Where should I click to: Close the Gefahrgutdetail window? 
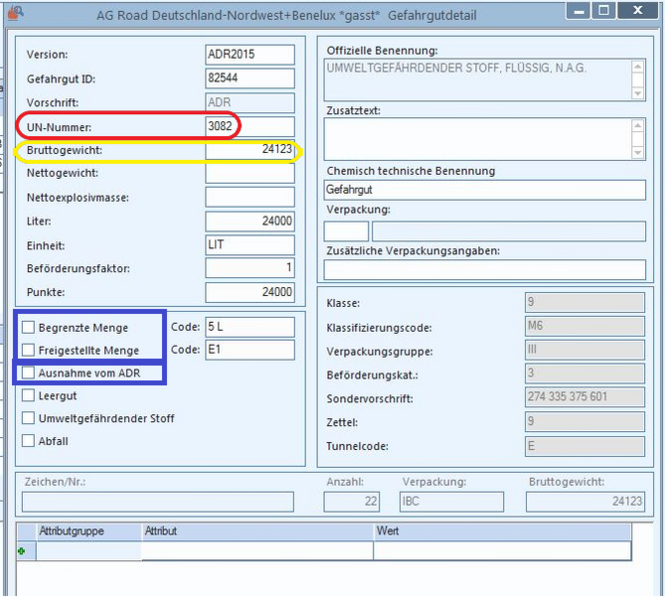(638, 10)
